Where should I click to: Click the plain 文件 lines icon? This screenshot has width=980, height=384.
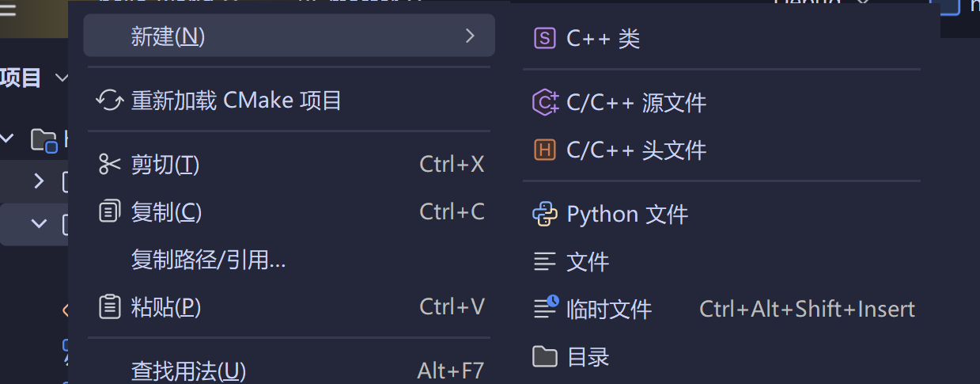(545, 261)
